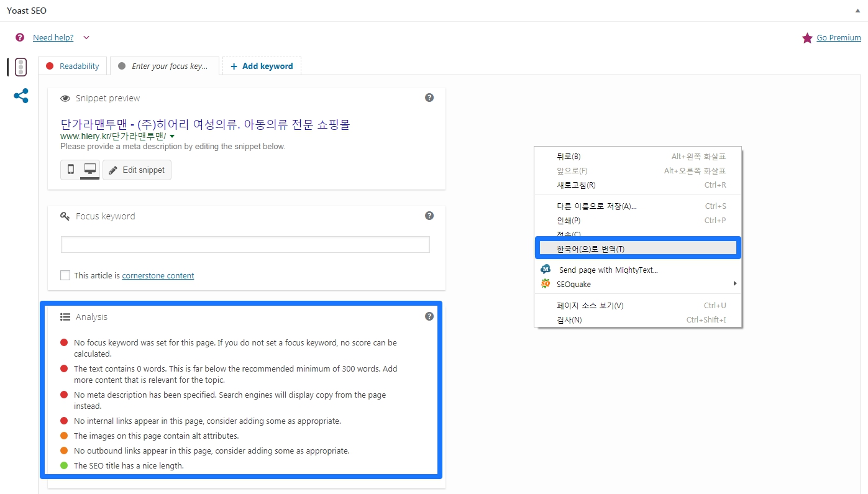The width and height of the screenshot is (868, 494).
Task: Select the social share sidebar icon
Action: [x=21, y=96]
